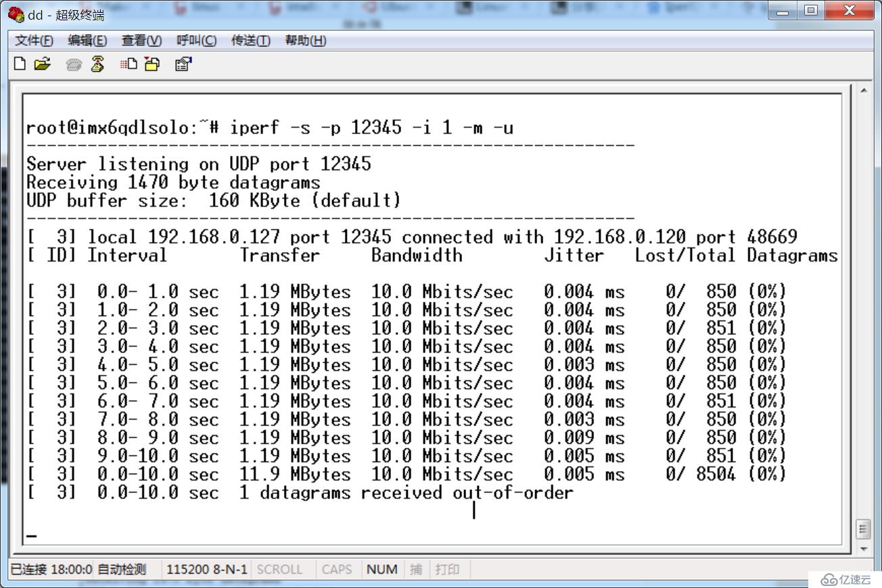Click 0.003 ms jitter in the 4.0- 5.0 row
Screen dimensions: 882x588
tap(584, 364)
